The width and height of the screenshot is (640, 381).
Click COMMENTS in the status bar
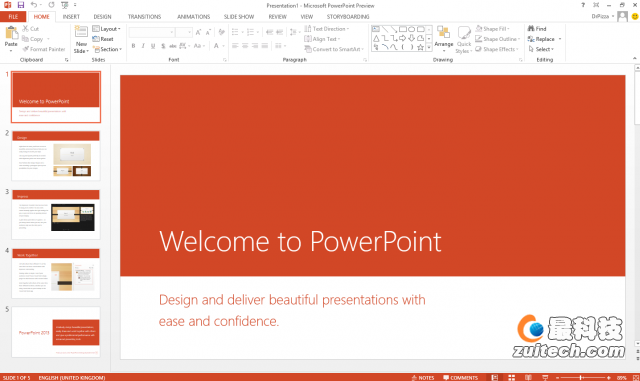pos(460,378)
